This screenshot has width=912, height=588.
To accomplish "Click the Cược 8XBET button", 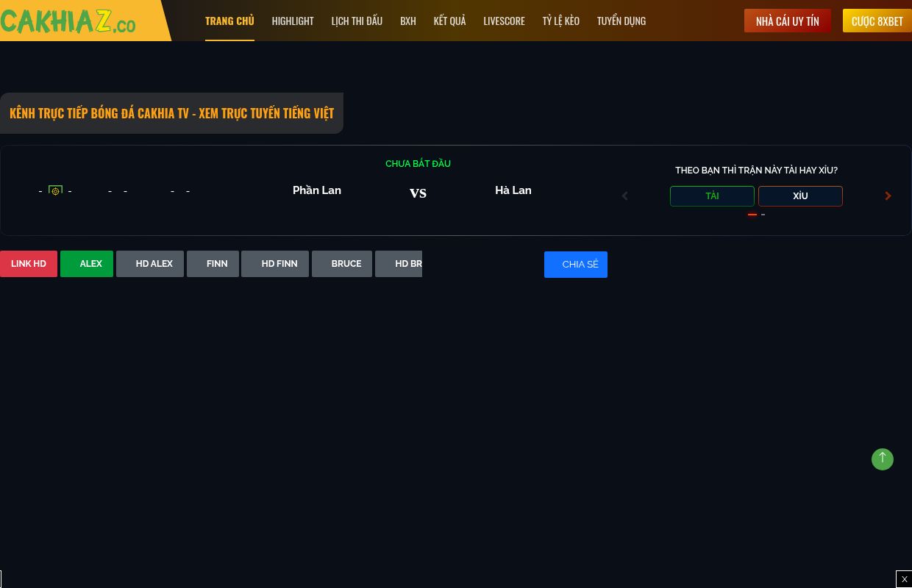I will [x=877, y=21].
